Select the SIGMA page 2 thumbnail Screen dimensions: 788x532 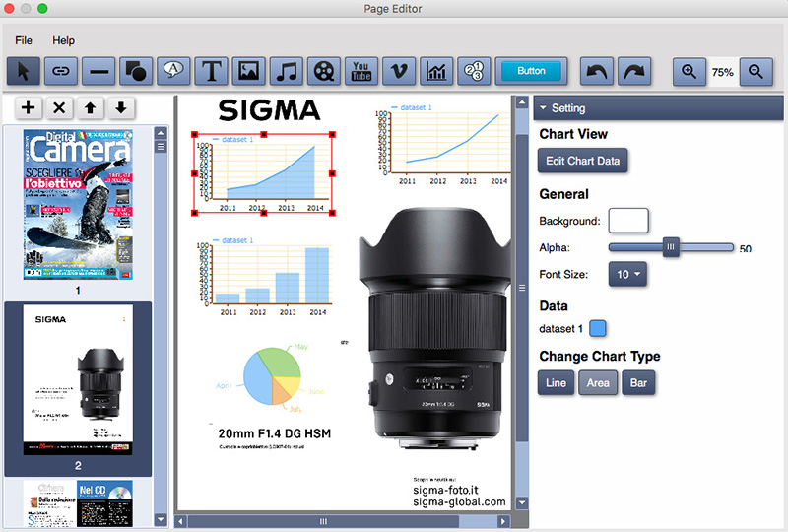(x=78, y=379)
